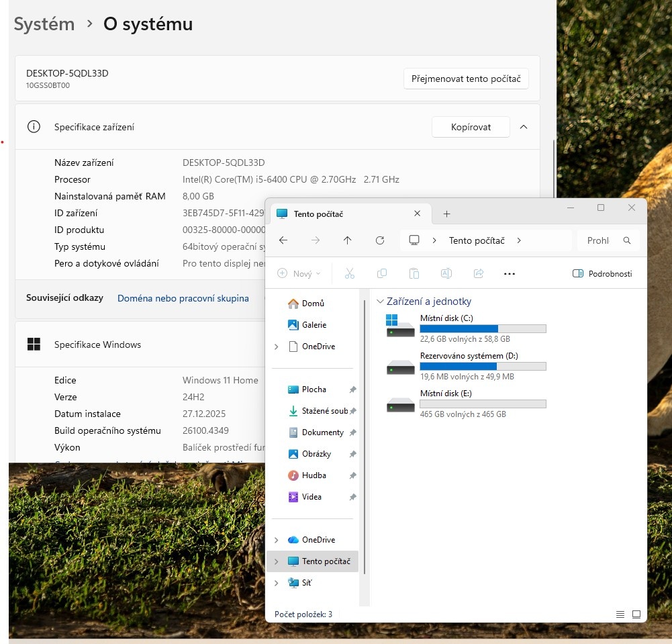Click the Místní disk (C:) usage bar
672x644 pixels.
pos(483,329)
